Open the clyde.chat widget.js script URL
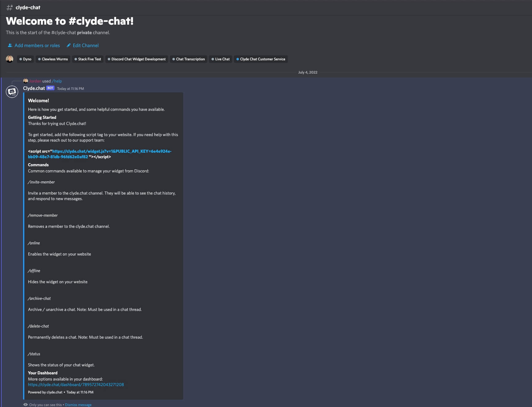The height and width of the screenshot is (407, 532). click(x=100, y=154)
